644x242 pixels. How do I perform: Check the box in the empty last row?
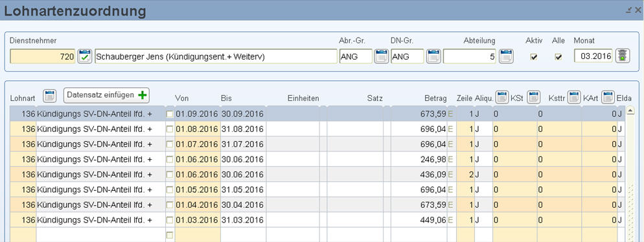point(170,235)
